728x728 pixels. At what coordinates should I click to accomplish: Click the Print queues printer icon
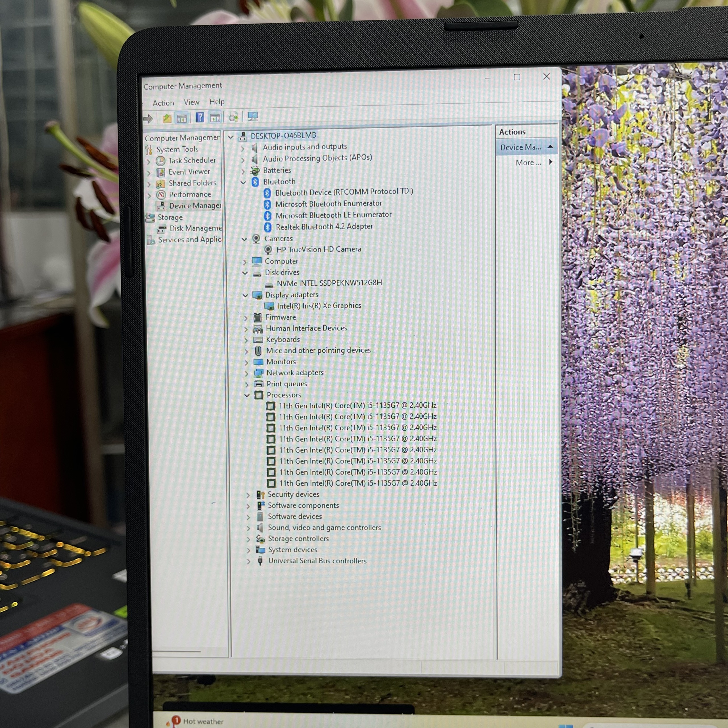[259, 384]
